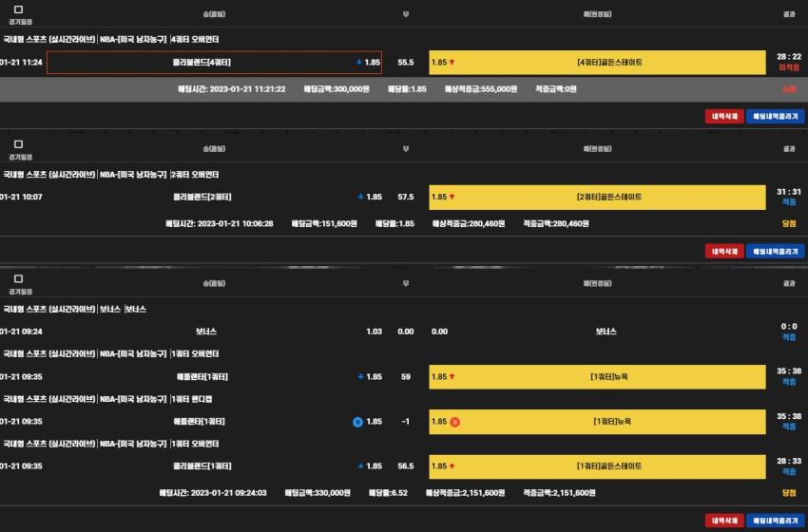Screen dimensions: 808x532
Task: Upload the first bet's history
Action: (775, 117)
